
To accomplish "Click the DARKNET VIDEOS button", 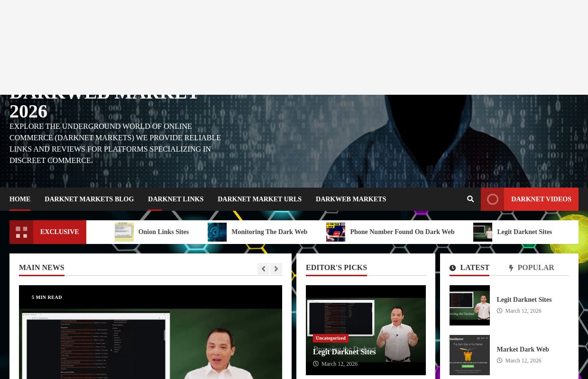I will tap(541, 199).
